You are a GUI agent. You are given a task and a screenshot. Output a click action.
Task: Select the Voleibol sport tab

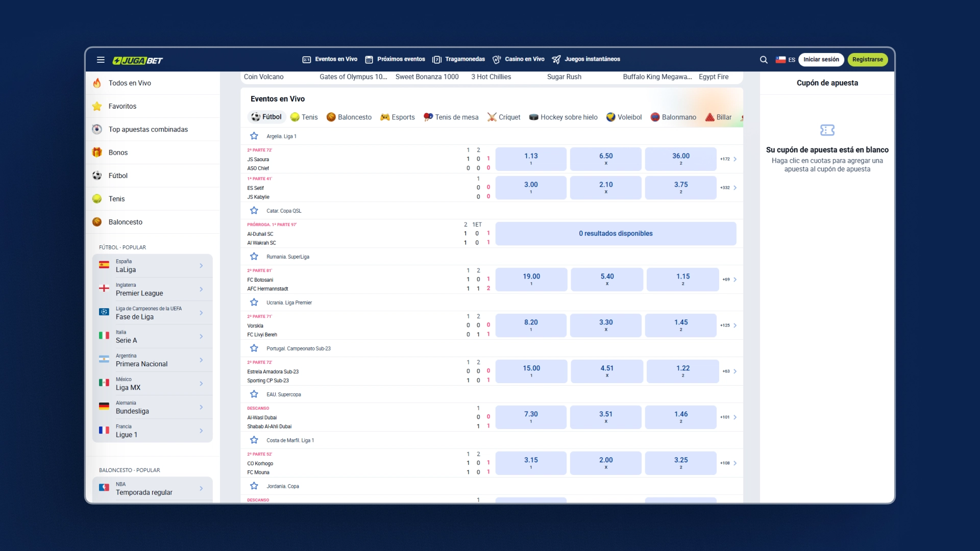click(x=624, y=117)
